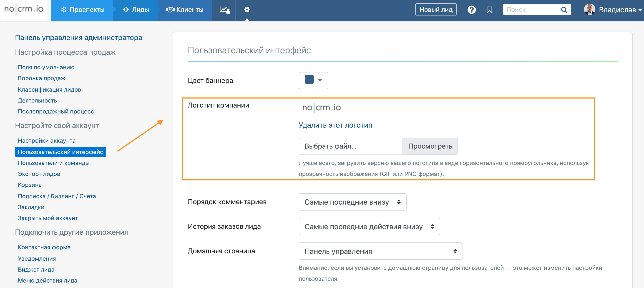Open the bookmarks icon in the top bar
The image size is (644, 288).
coord(489,10)
